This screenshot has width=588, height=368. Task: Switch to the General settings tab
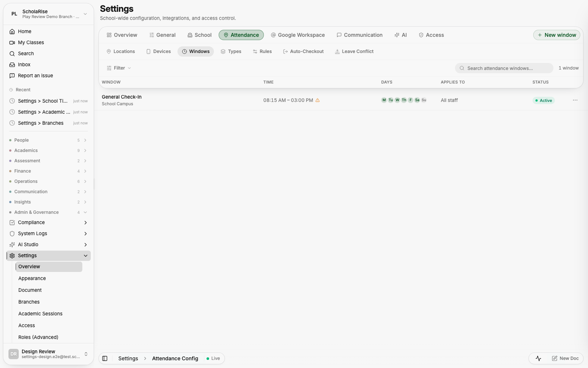(x=162, y=35)
